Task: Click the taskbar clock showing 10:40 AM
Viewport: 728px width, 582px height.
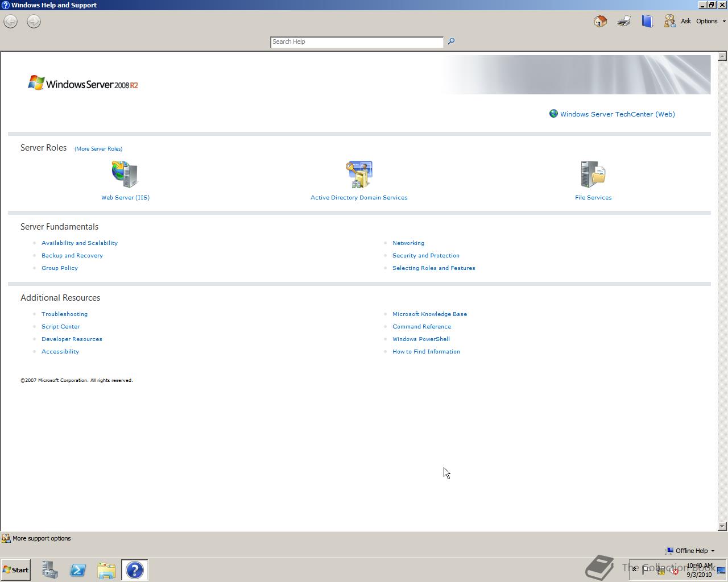Action: coord(700,570)
